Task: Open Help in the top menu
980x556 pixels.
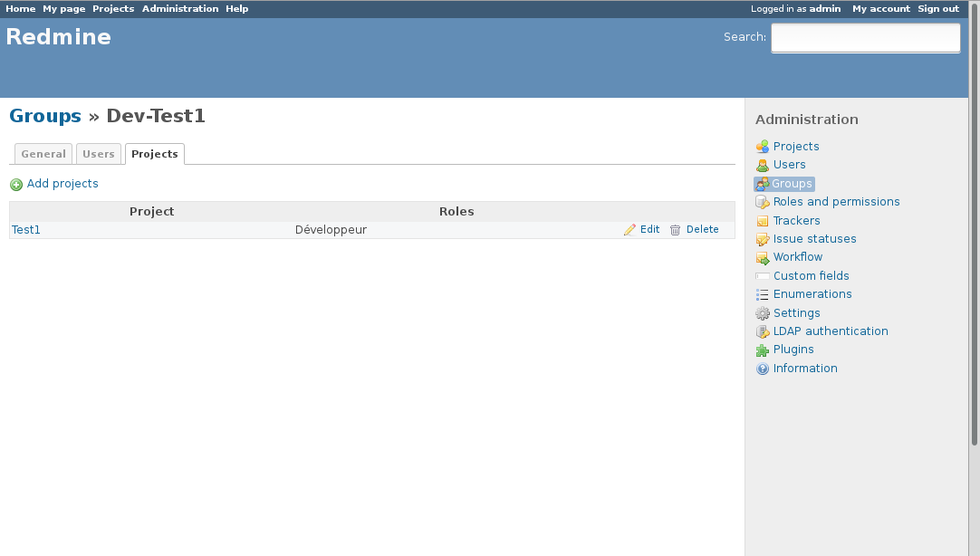Action: [237, 9]
